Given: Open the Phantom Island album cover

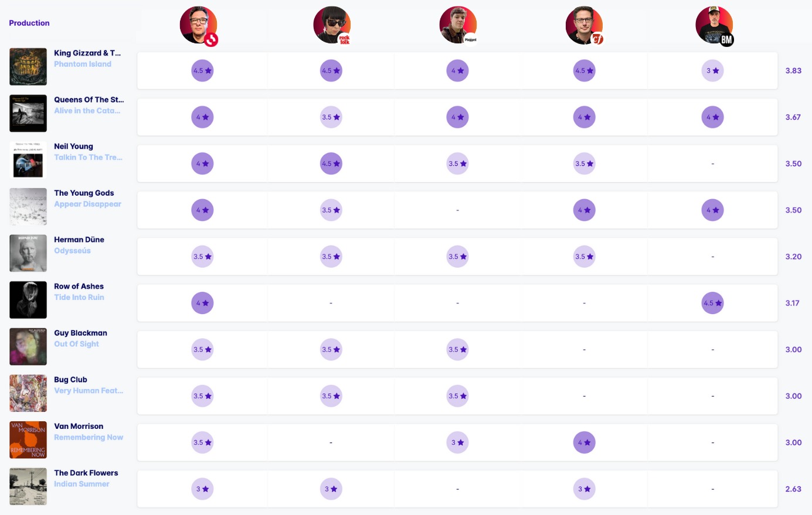Looking at the screenshot, I should point(28,67).
